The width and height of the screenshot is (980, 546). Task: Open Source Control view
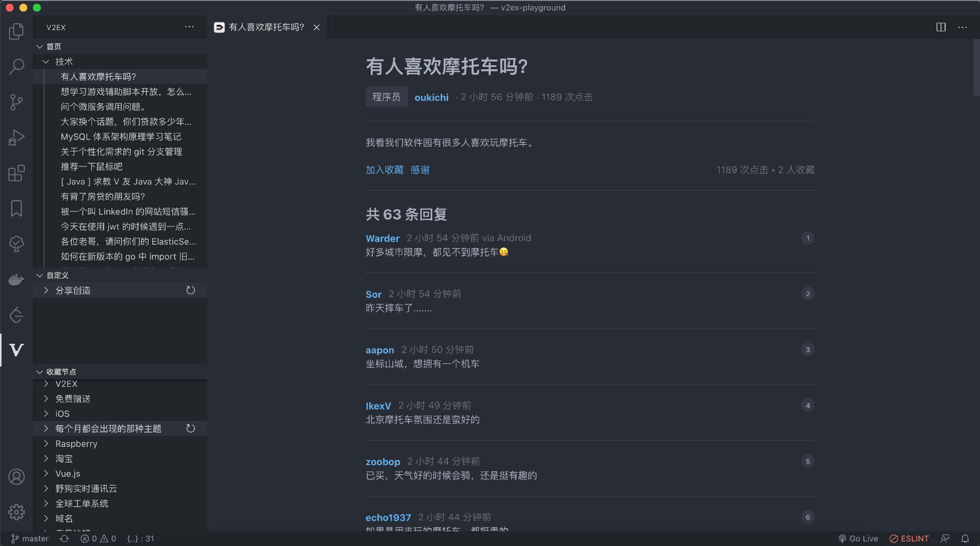[x=16, y=102]
